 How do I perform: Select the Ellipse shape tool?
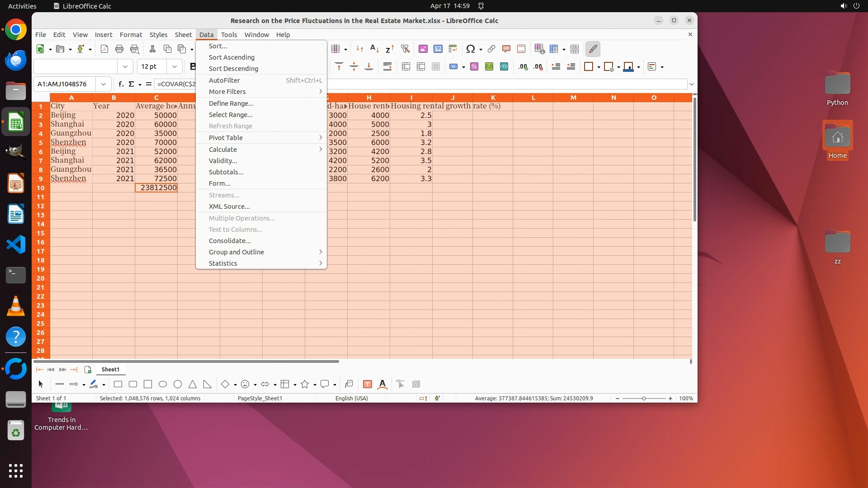pos(163,384)
